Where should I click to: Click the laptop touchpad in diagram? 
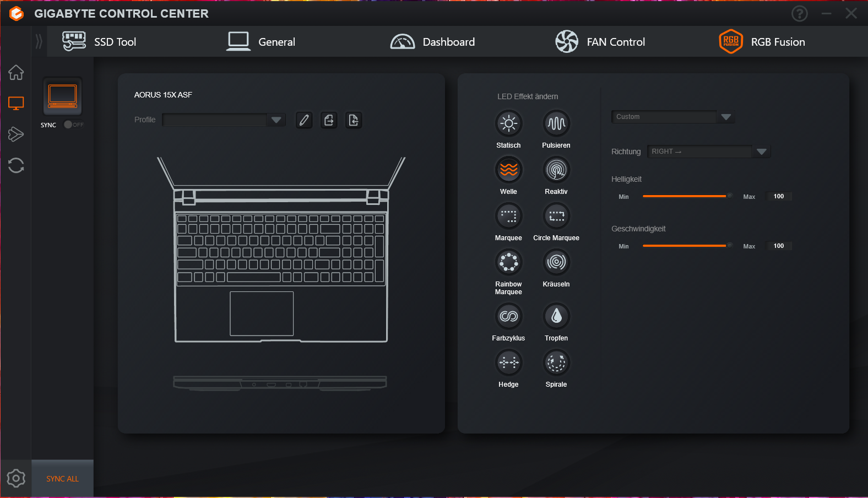click(262, 313)
